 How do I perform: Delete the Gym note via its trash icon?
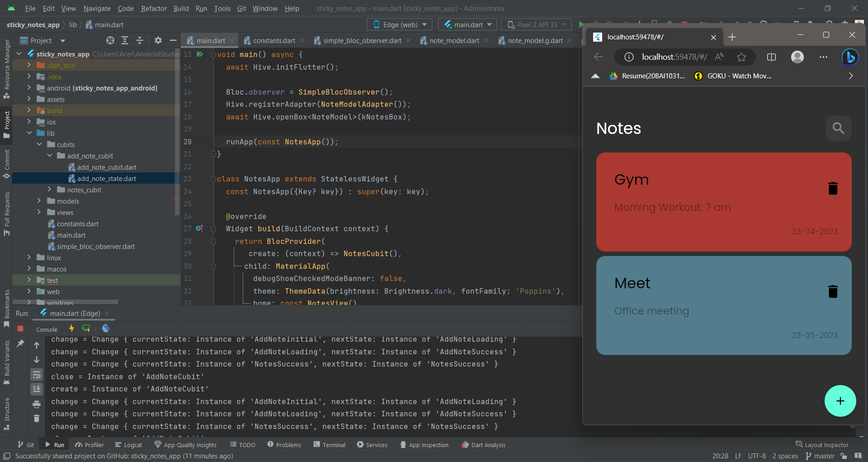(x=833, y=188)
